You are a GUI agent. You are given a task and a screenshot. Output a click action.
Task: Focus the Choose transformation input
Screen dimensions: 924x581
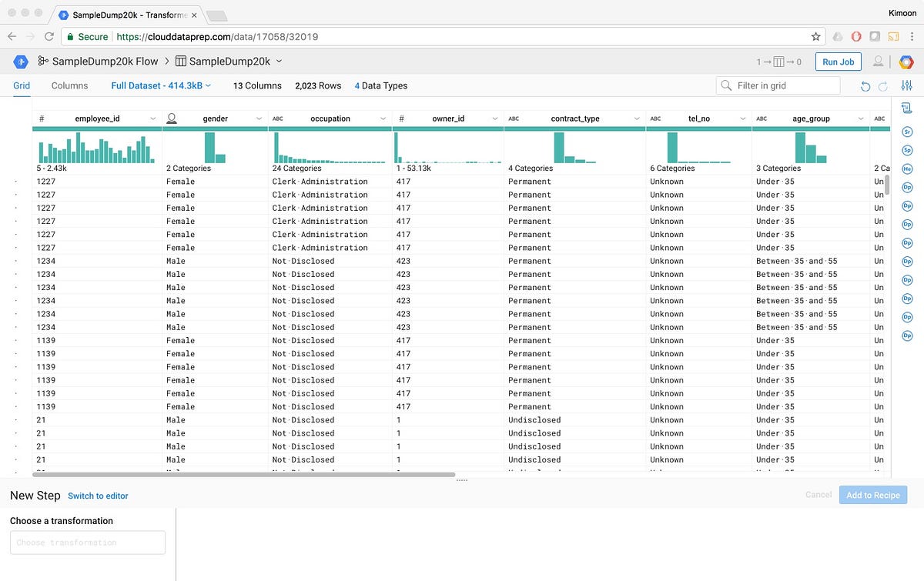(88, 543)
